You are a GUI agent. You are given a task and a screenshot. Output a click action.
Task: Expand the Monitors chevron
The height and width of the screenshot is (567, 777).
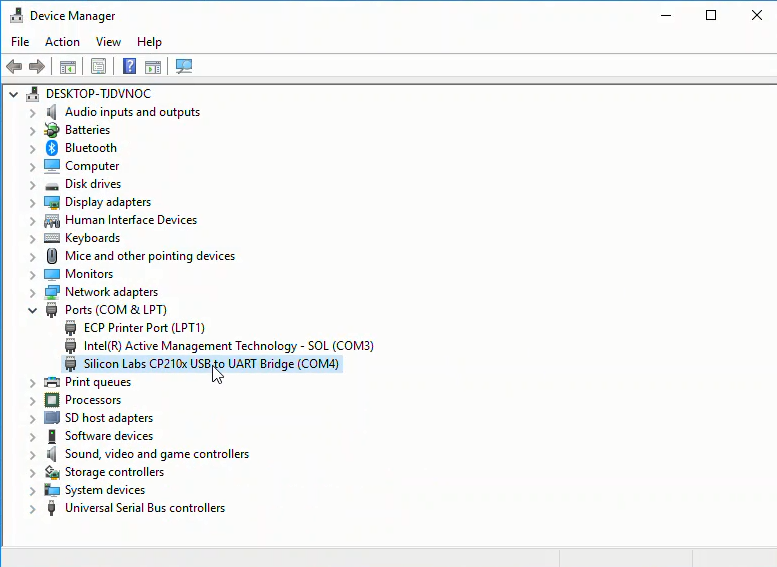33,275
